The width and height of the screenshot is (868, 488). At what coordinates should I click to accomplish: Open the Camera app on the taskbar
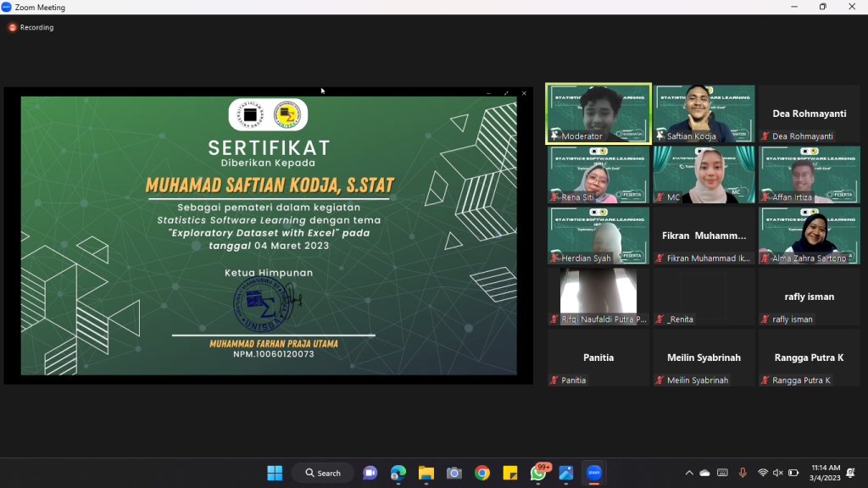[x=454, y=473]
